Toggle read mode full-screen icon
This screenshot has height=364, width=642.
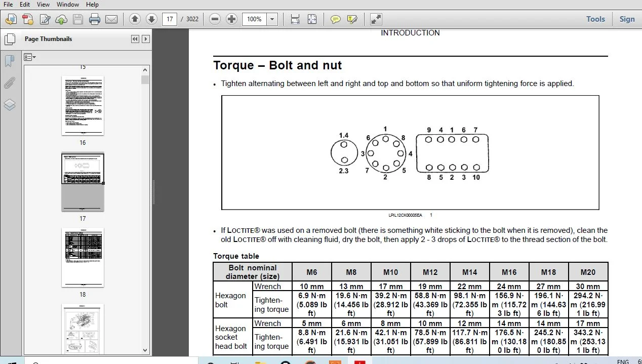(x=376, y=19)
